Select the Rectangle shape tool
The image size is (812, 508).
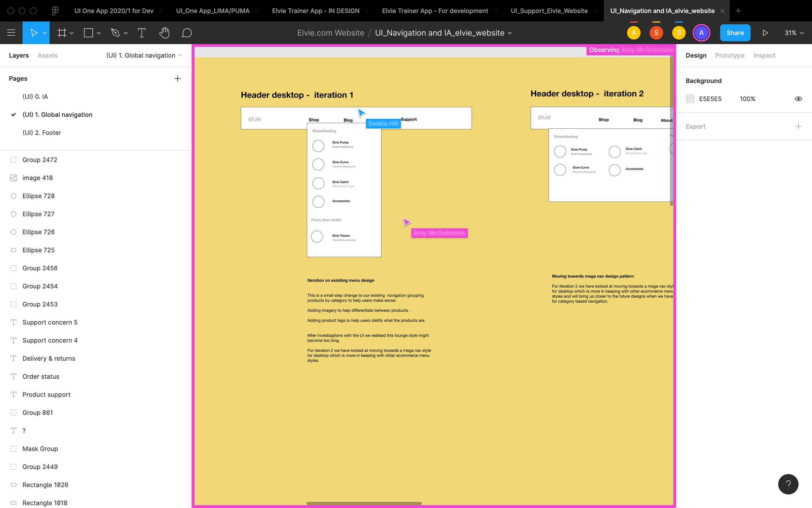[x=88, y=33]
